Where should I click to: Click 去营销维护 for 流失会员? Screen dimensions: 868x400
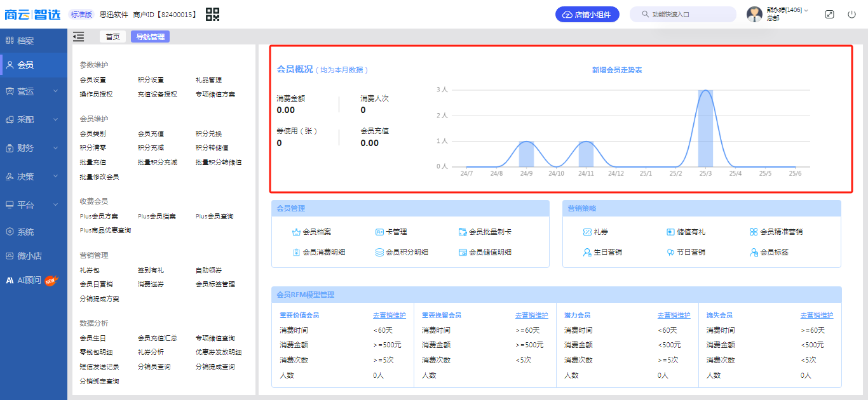817,316
